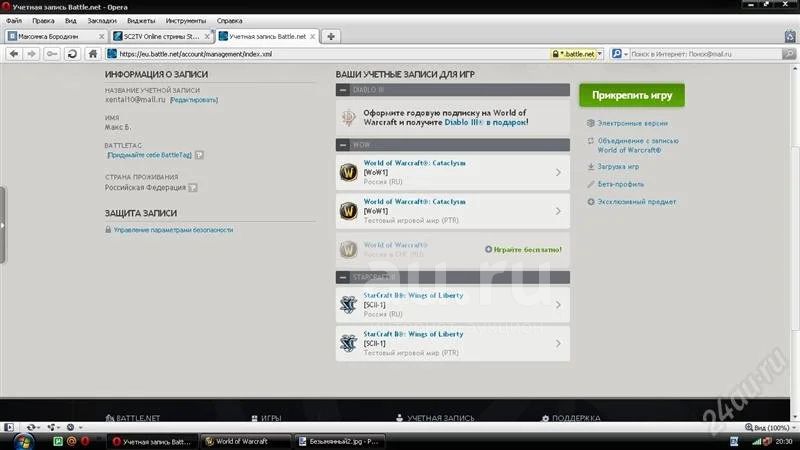The image size is (800, 450).
Task: Collapse the STARCRAFT II section
Action: click(343, 277)
